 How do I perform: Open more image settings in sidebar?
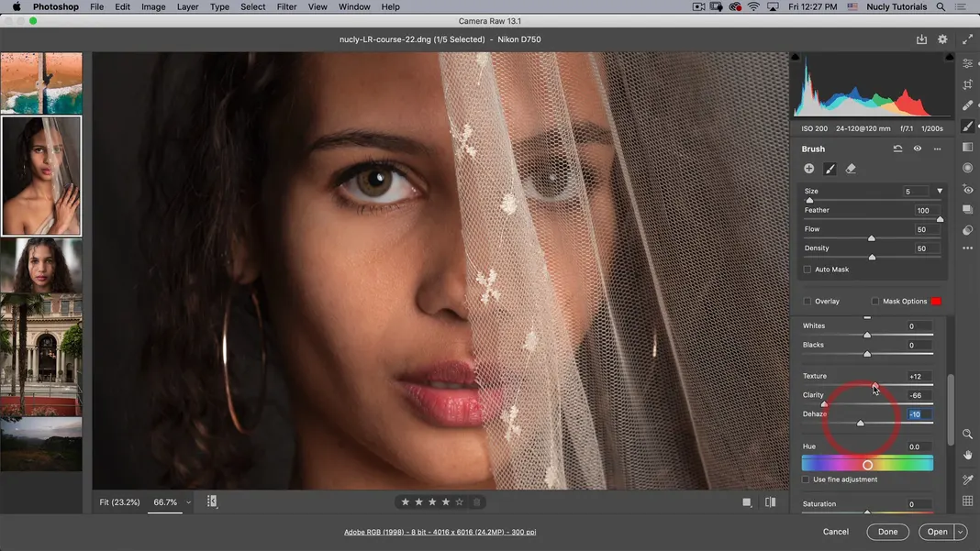(967, 248)
